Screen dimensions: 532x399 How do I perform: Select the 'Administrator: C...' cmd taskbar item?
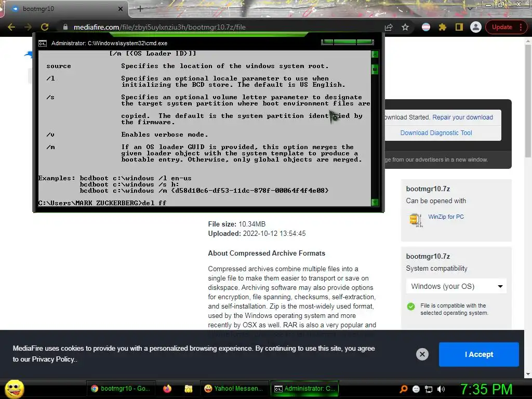[x=304, y=389]
